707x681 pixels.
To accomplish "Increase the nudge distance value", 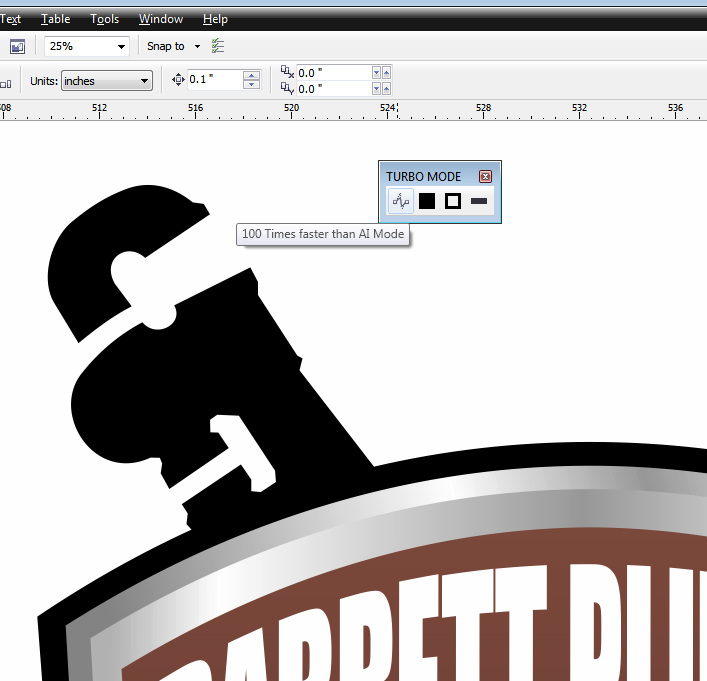I will (x=252, y=75).
